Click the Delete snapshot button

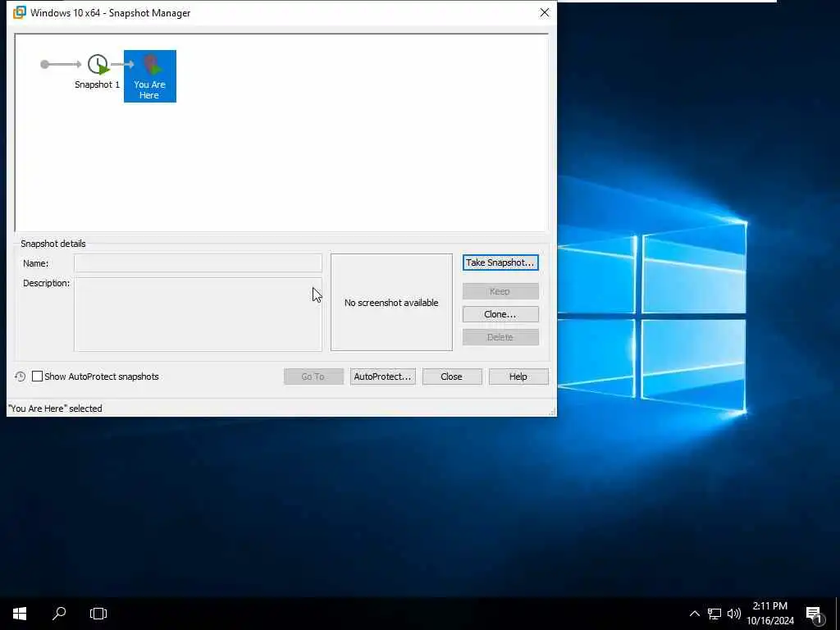point(500,337)
